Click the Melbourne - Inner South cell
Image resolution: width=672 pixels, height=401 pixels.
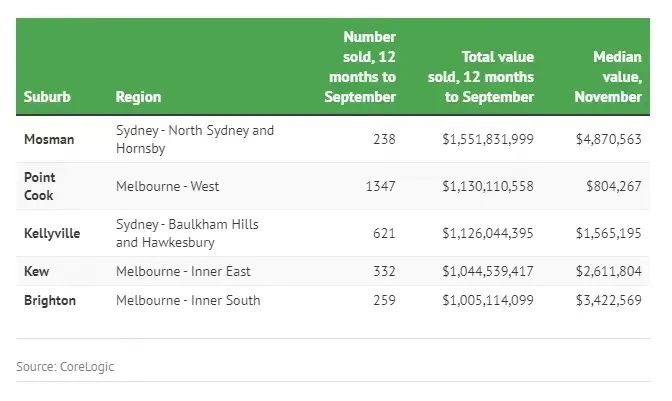(188, 300)
